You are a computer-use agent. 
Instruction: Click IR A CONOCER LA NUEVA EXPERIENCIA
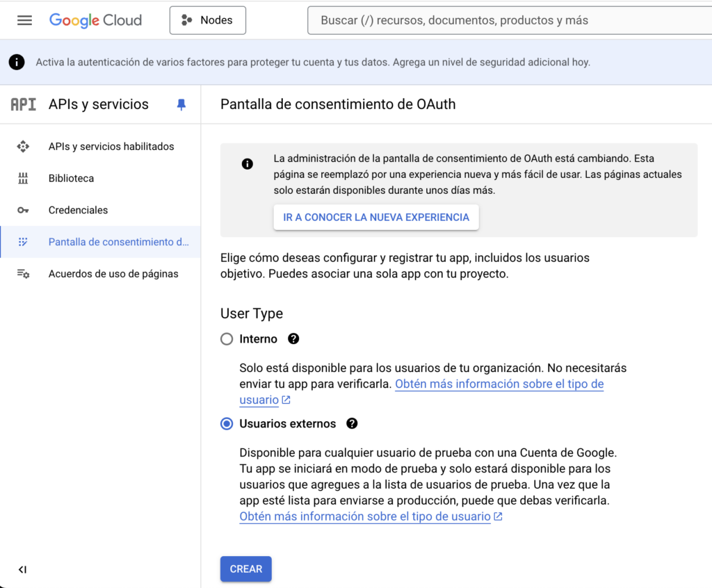[x=376, y=218]
